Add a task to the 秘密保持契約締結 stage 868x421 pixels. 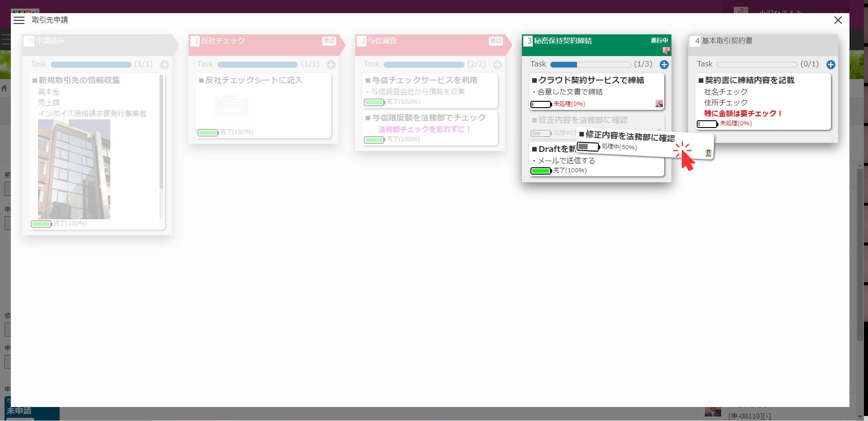coord(664,65)
